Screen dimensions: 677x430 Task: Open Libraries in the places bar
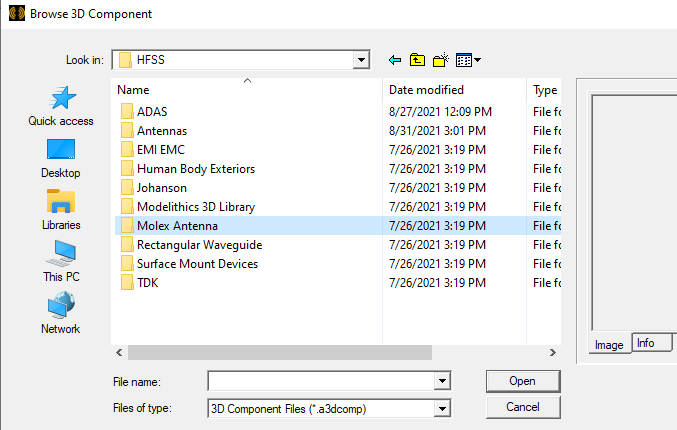point(61,210)
